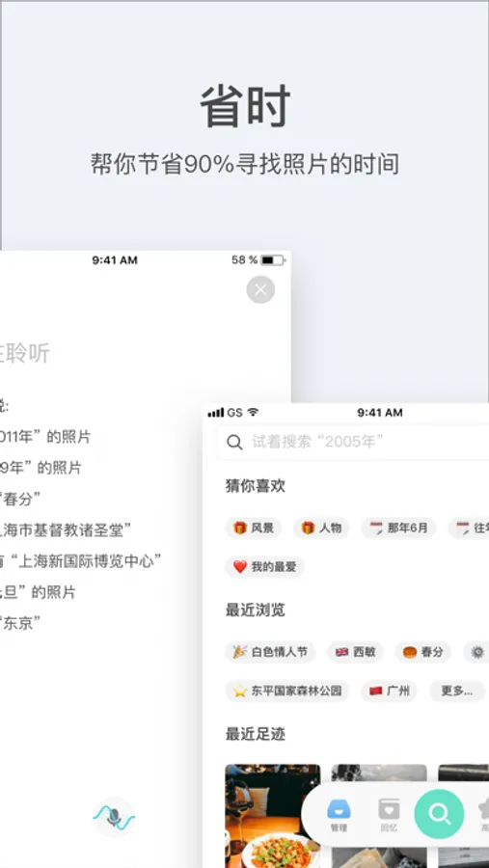Focus the 试着搜索 search field
The height and width of the screenshot is (868, 489).
point(353,443)
